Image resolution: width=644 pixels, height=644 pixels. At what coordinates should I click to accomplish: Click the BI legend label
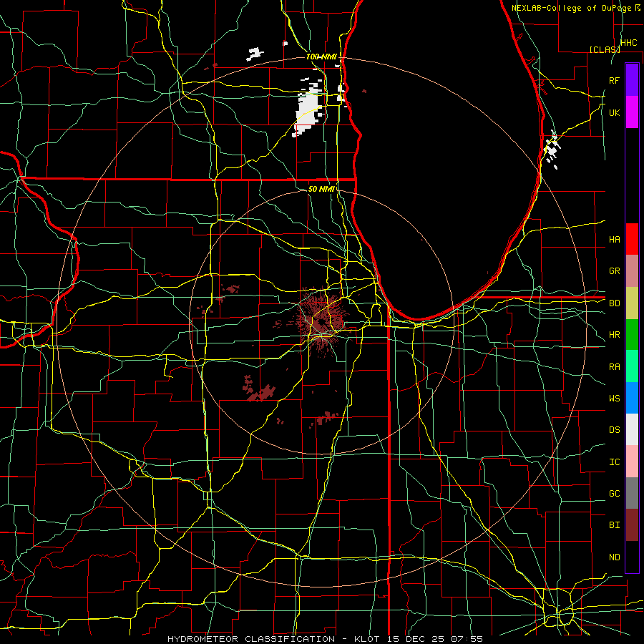coord(614,525)
